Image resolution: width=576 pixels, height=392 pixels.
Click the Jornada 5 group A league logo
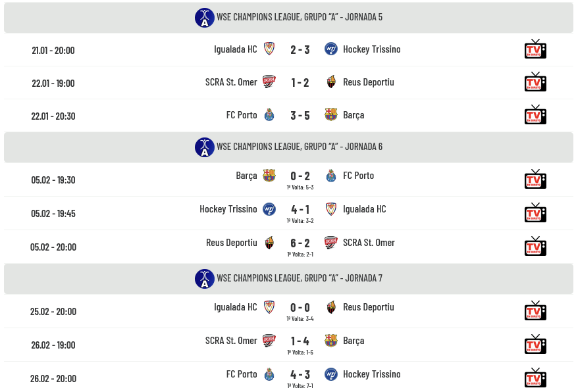205,18
